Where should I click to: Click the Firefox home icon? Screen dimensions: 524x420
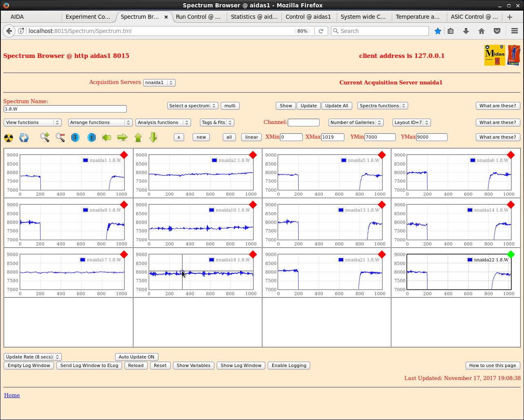pos(482,31)
